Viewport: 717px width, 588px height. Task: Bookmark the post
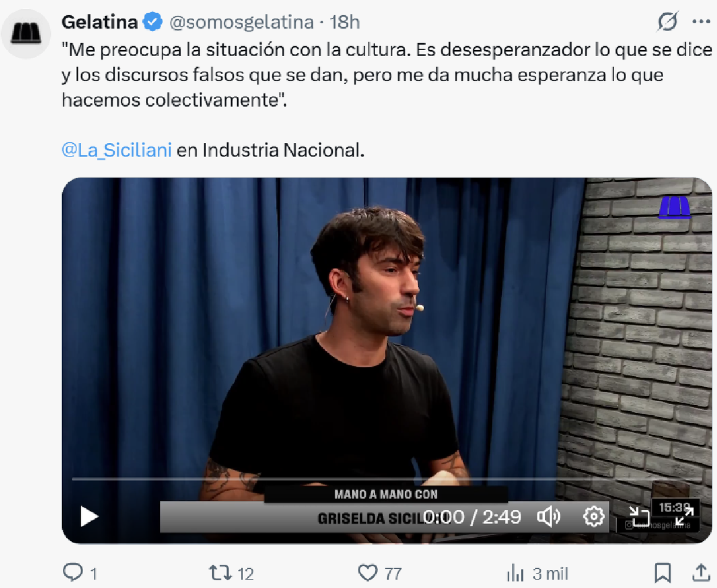[662, 572]
